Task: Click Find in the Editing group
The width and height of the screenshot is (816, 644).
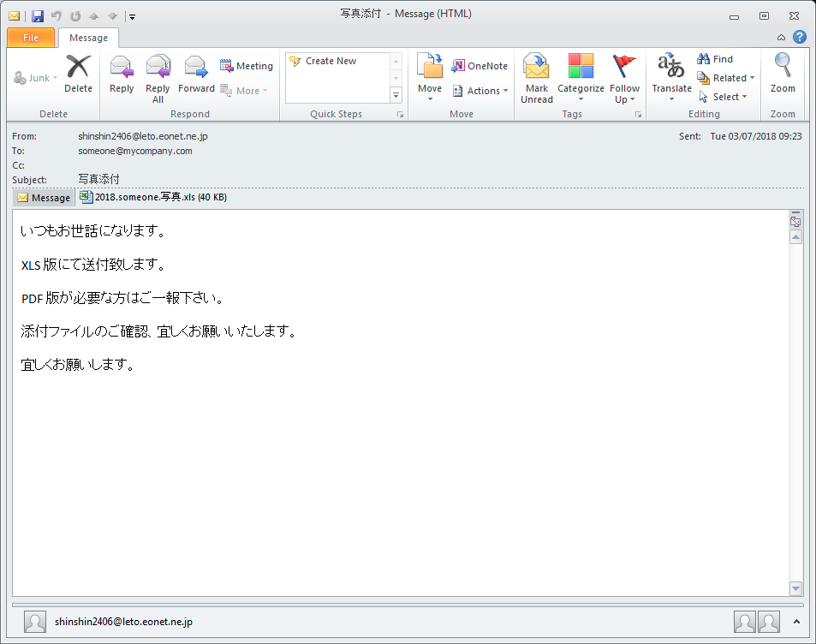Action: 715,59
